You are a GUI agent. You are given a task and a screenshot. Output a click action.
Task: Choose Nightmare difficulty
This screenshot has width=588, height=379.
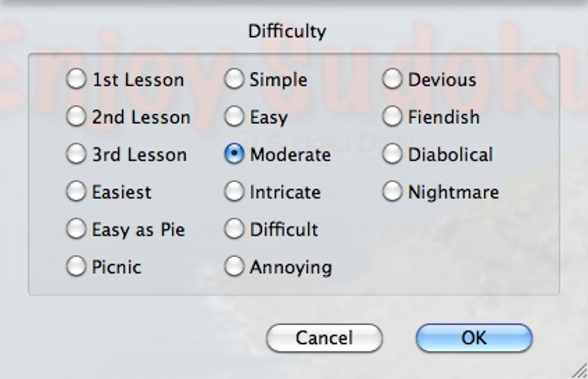[x=392, y=192]
